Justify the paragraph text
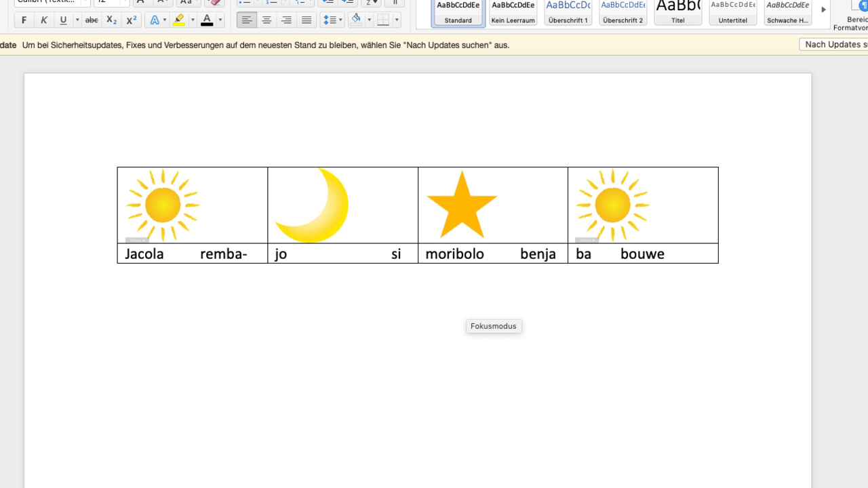The image size is (868, 488). click(307, 20)
